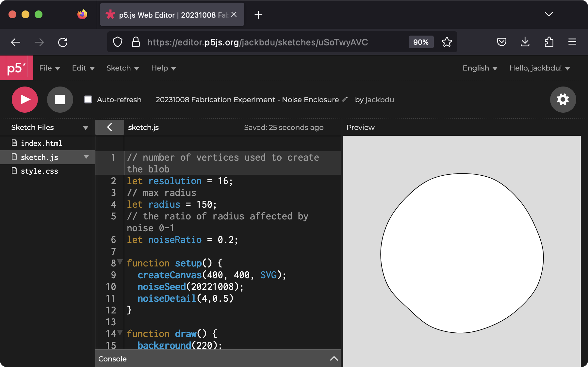This screenshot has width=588, height=367.
Task: Reload the page in the browser
Action: 63,42
